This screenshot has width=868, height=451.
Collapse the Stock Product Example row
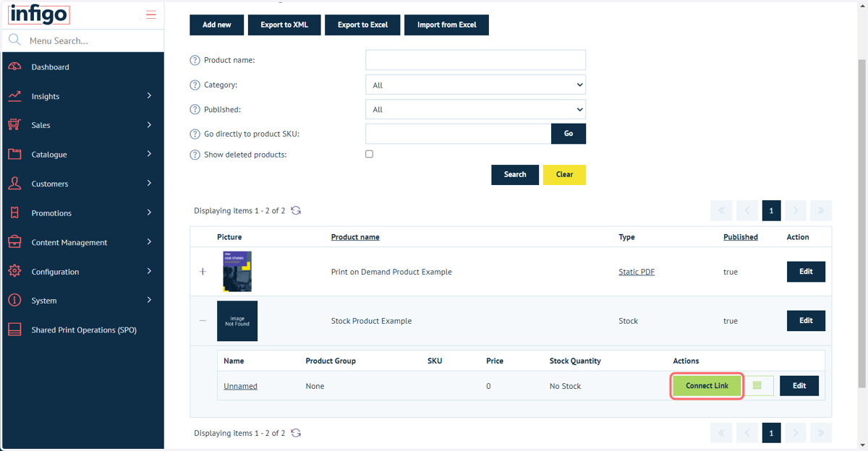tap(203, 320)
